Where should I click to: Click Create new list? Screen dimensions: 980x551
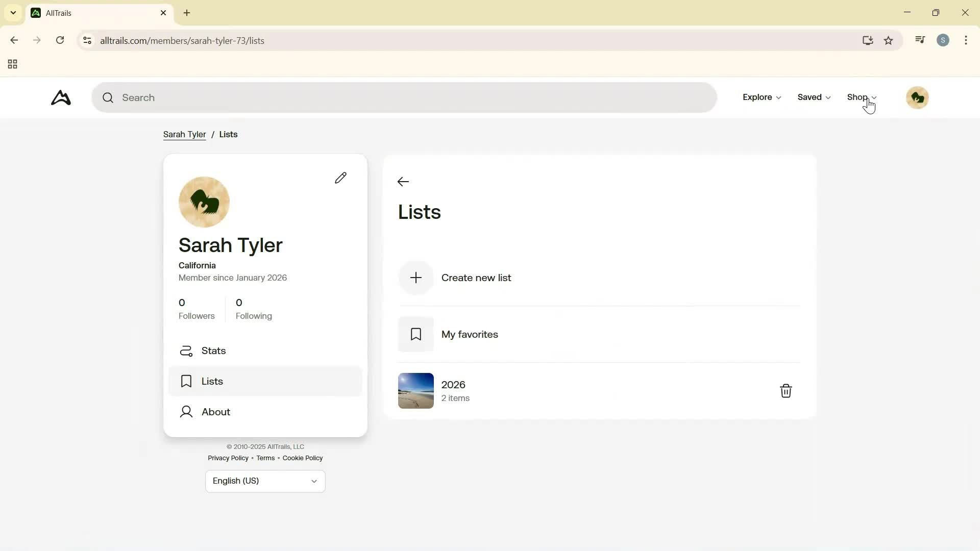click(476, 278)
